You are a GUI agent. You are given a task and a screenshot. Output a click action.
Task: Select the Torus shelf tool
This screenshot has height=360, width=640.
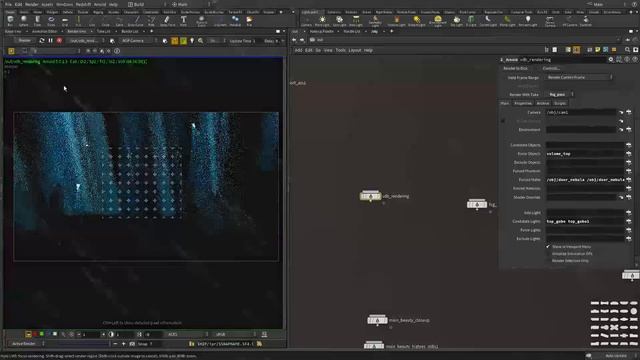(51, 21)
